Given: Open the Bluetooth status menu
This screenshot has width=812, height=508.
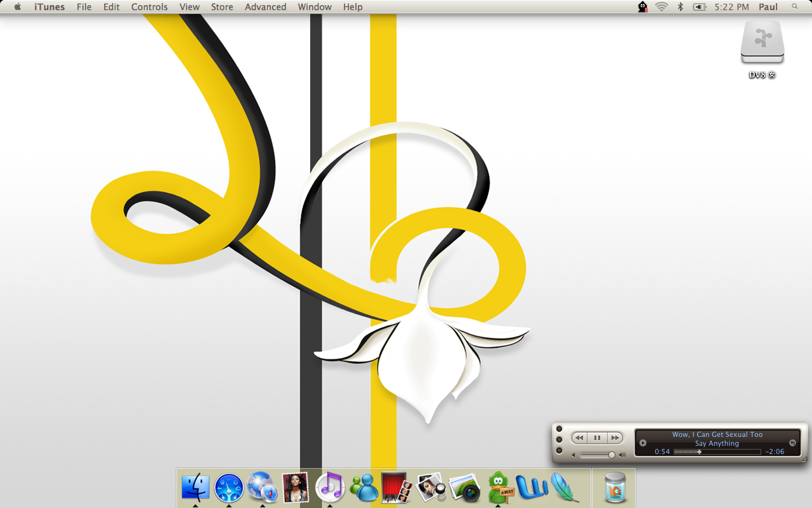Looking at the screenshot, I should pos(681,7).
